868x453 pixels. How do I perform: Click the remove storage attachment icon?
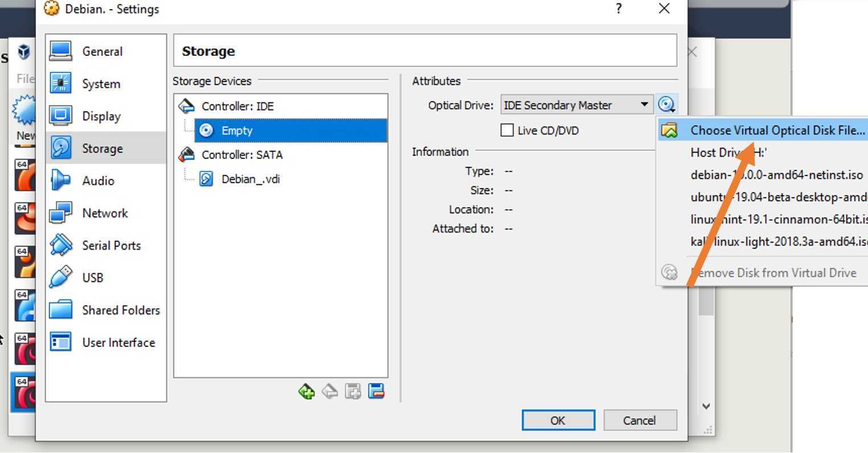(376, 391)
